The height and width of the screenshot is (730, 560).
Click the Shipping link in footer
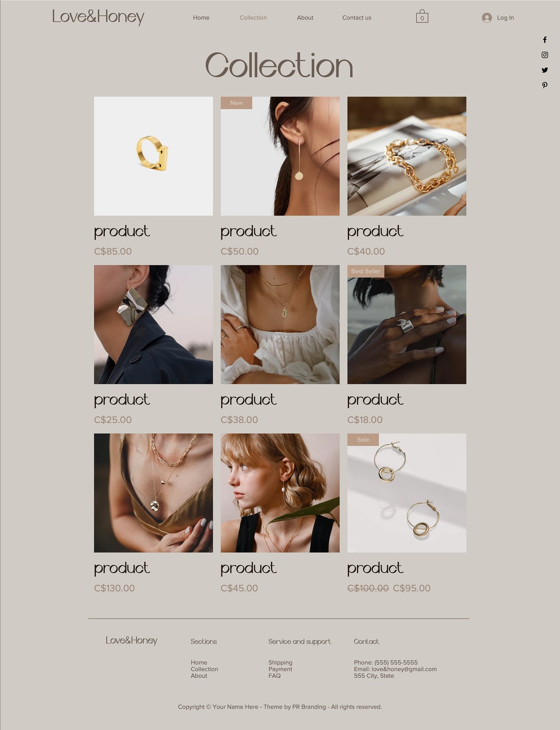click(280, 663)
